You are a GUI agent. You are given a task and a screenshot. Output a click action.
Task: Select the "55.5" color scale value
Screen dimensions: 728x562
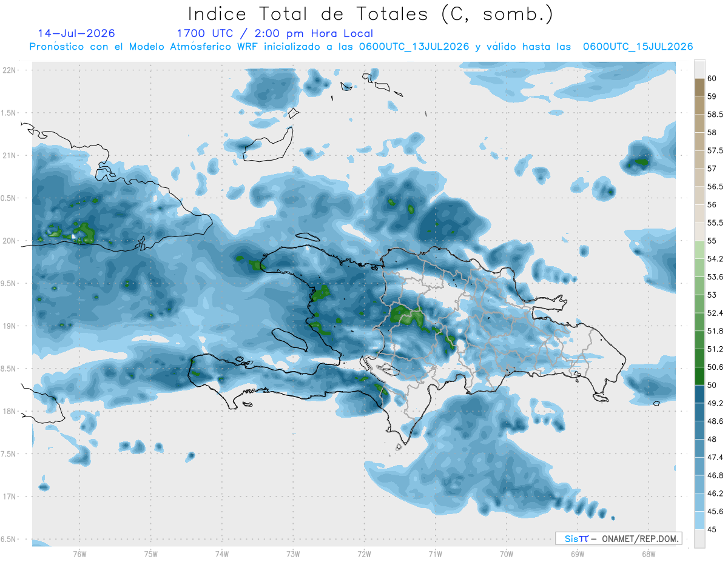[715, 223]
